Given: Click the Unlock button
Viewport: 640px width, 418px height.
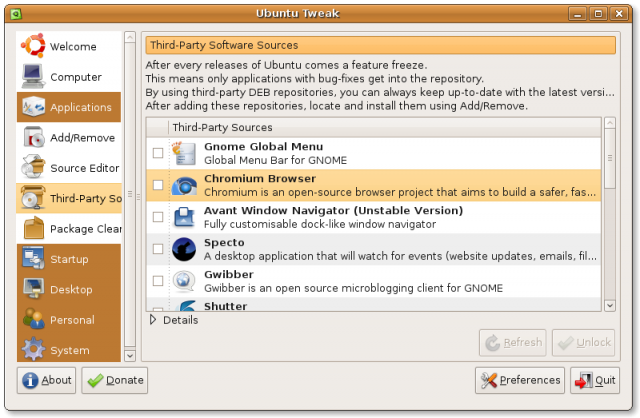Looking at the screenshot, I should coord(583,342).
